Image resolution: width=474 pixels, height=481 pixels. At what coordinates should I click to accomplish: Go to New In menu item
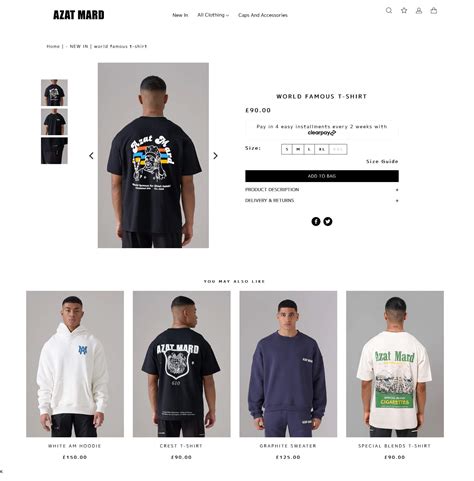(180, 15)
